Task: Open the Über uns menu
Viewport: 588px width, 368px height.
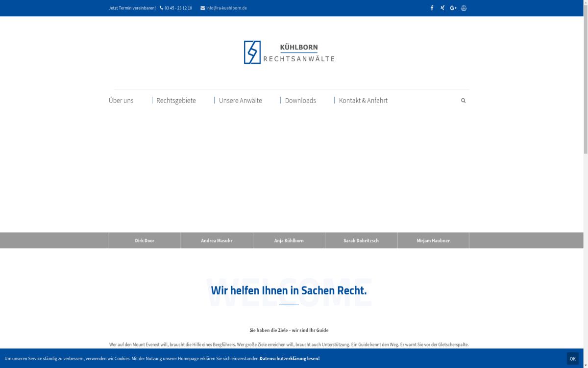Action: [x=121, y=101]
